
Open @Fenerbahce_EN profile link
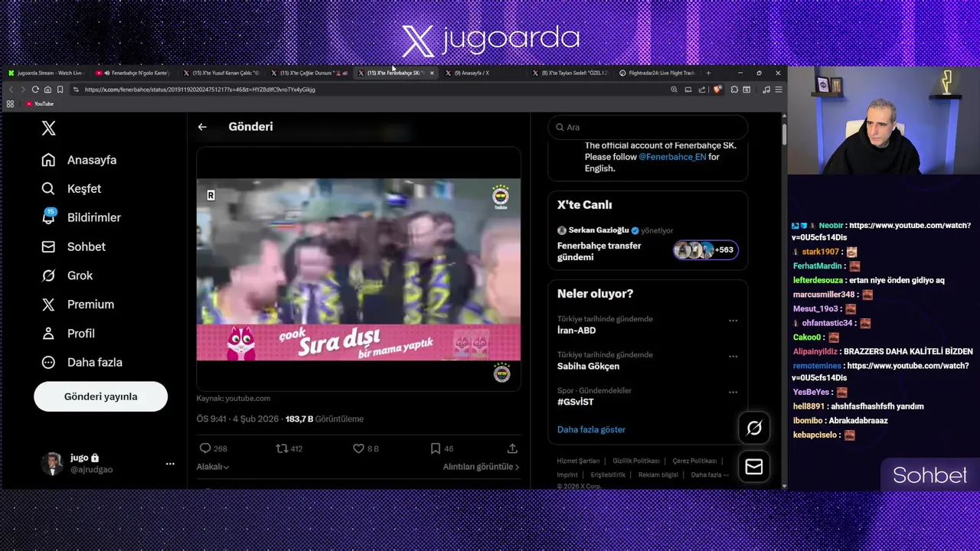coord(672,157)
